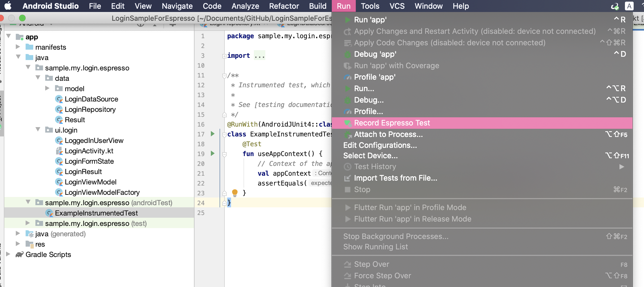Choose Select Device... menu entry
The height and width of the screenshot is (287, 644).
482,156
